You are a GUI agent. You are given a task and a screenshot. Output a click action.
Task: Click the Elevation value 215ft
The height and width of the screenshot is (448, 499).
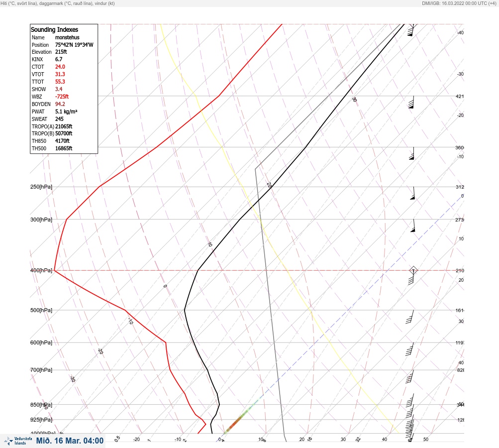click(61, 52)
